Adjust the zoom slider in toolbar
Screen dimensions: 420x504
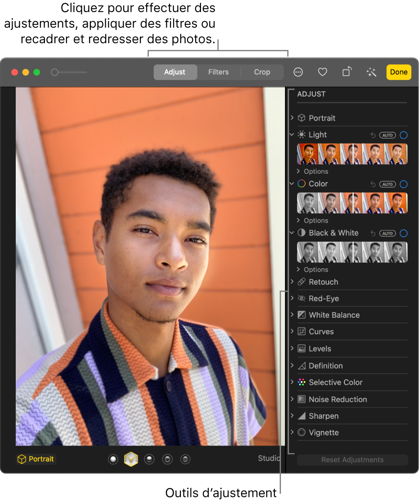(x=69, y=72)
